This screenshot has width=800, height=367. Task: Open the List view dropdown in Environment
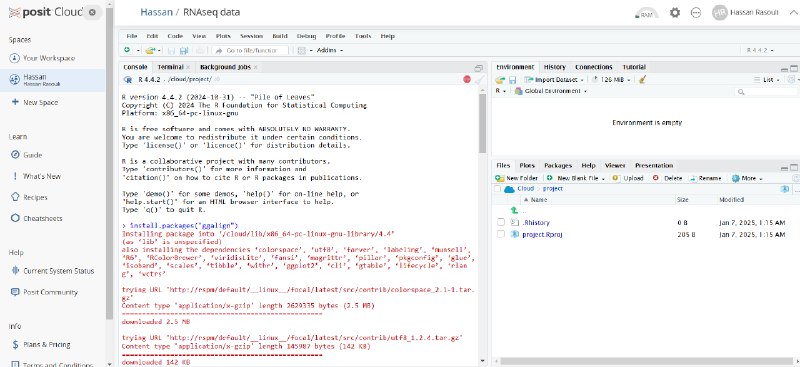[x=767, y=80]
